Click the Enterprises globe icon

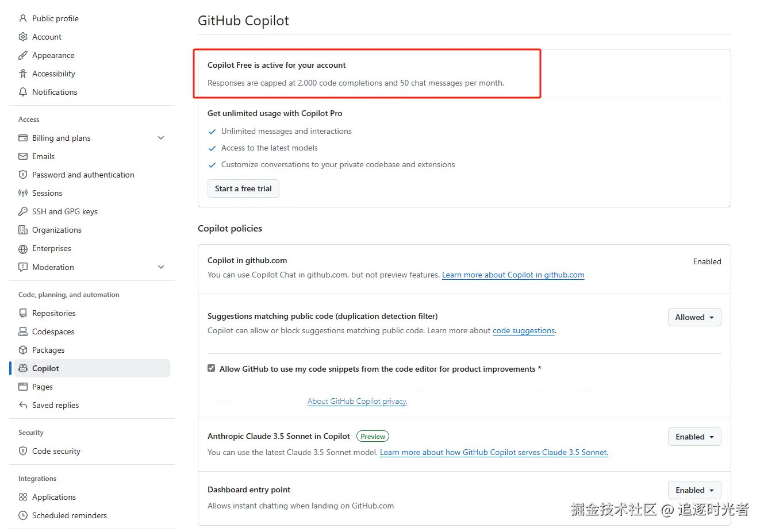tap(23, 249)
